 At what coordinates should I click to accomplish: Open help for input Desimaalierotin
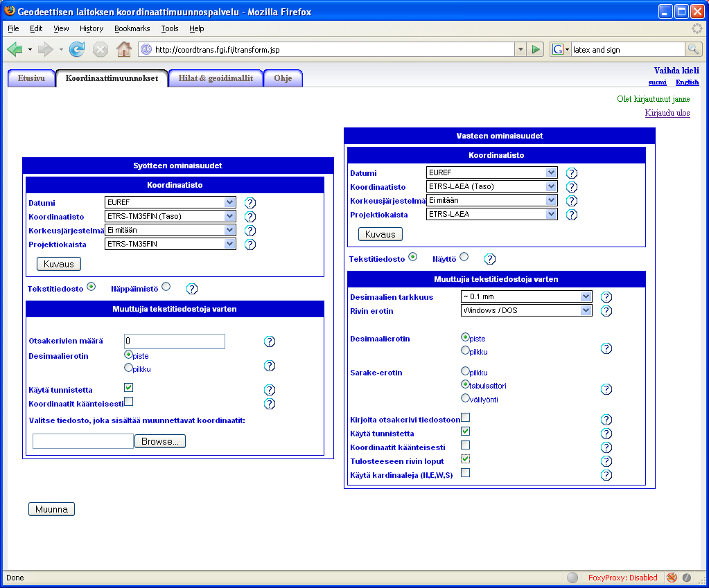coord(270,366)
